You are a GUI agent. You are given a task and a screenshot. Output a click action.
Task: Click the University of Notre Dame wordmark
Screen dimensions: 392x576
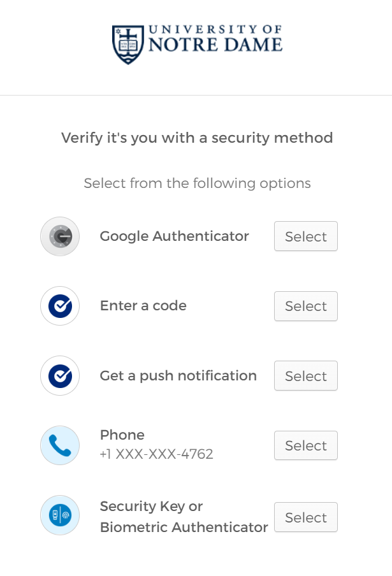(x=215, y=39)
